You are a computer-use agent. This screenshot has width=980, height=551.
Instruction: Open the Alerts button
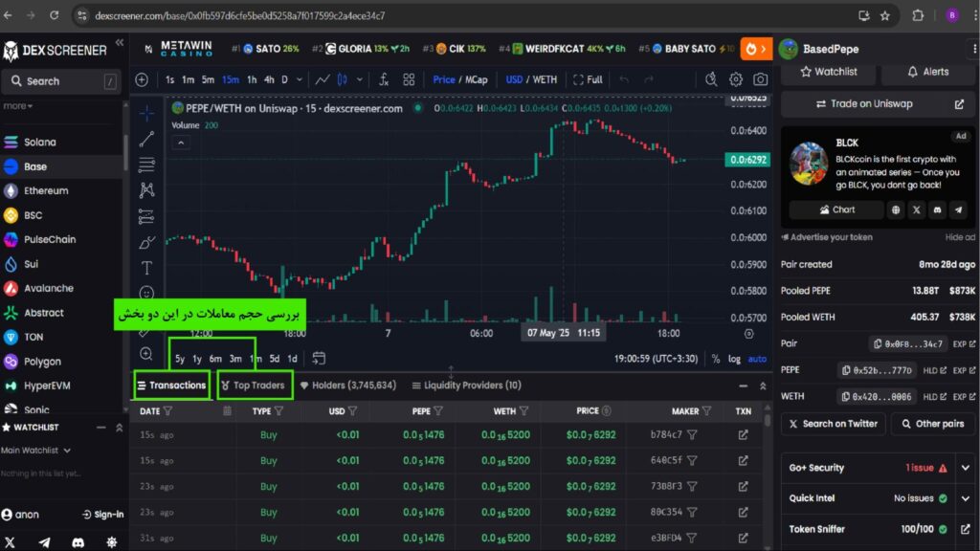coord(927,72)
